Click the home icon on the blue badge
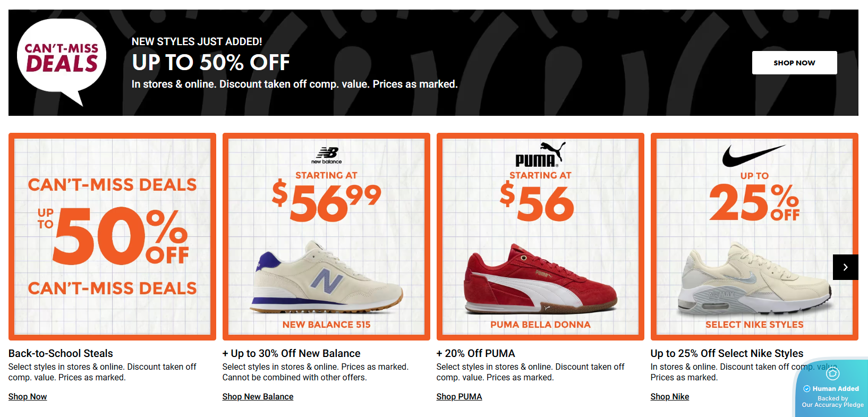Viewport: 868px width, 417px height. coord(833,373)
